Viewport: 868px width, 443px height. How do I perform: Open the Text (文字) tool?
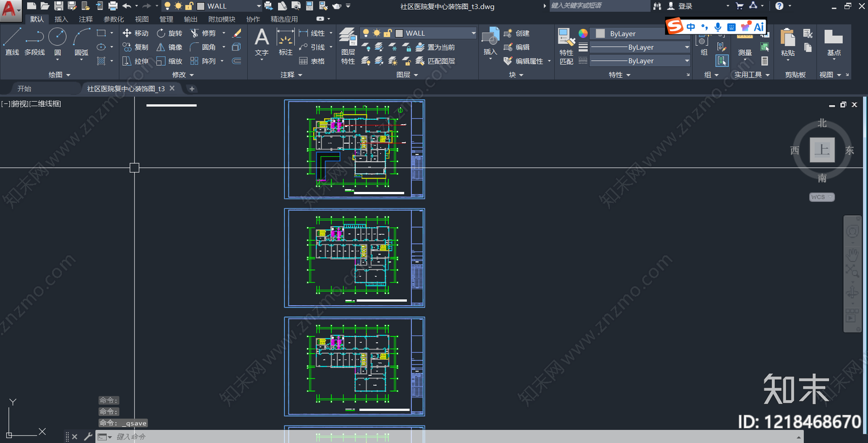[261, 42]
